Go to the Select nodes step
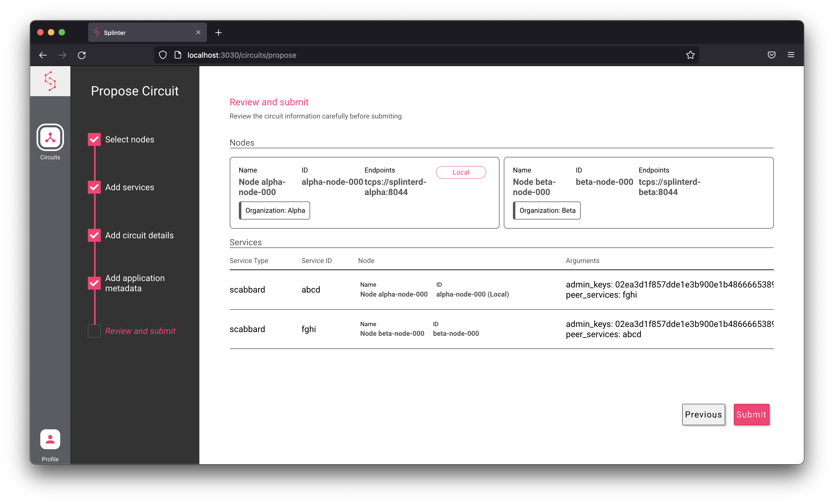 130,139
